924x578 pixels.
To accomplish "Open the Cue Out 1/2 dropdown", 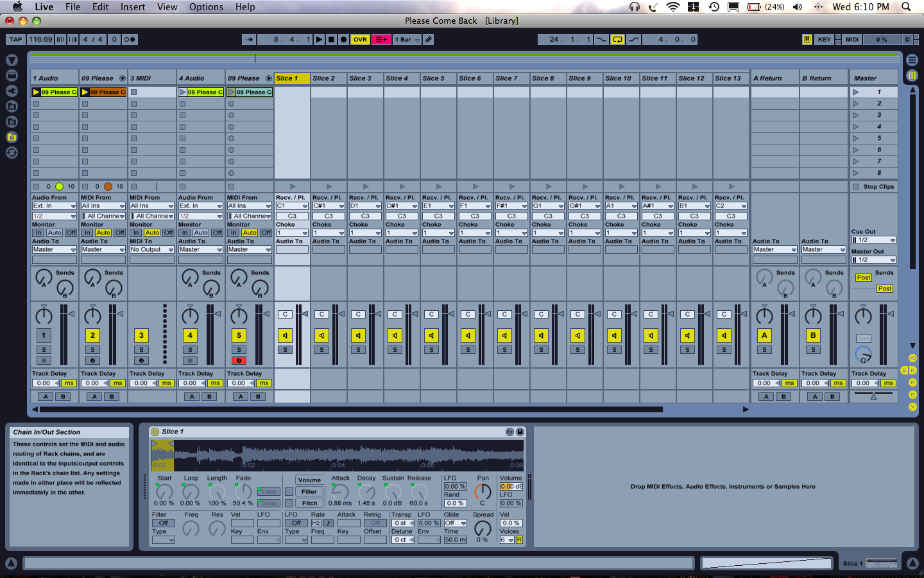I will (x=873, y=240).
